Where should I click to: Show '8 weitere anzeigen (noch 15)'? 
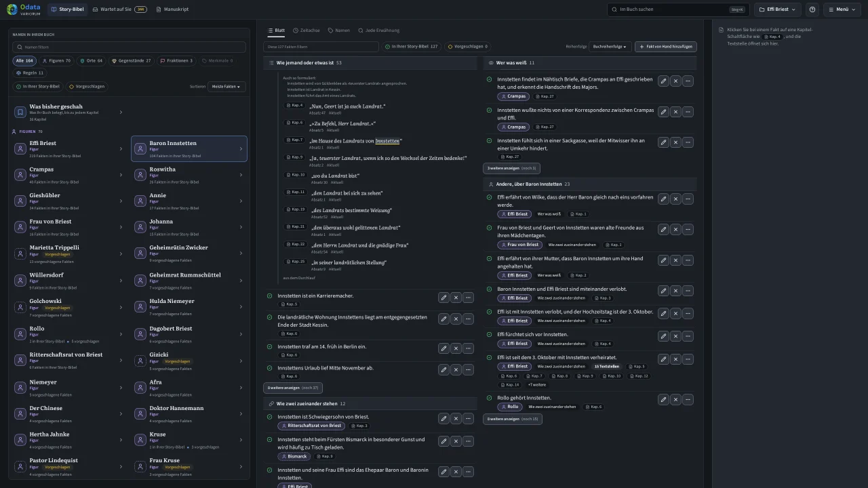(513, 419)
